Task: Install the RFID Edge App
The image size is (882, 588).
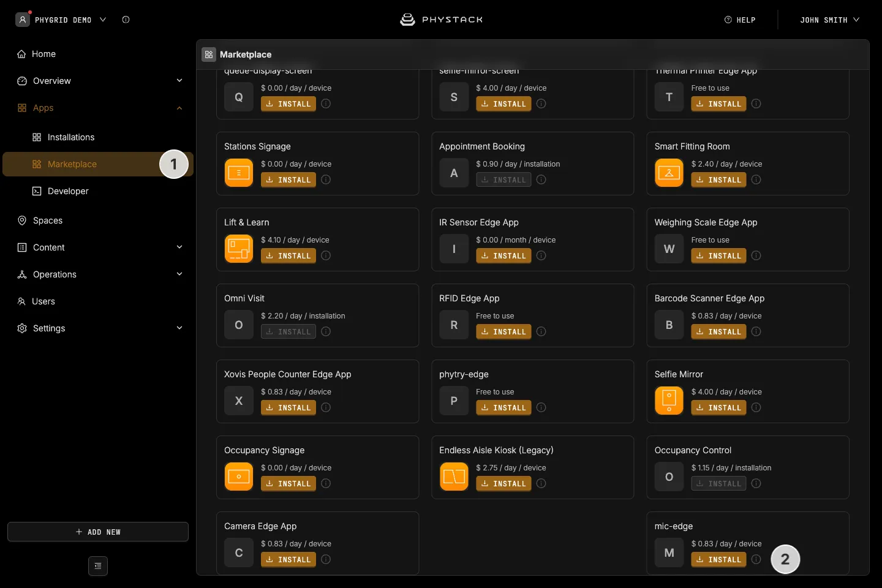Action: pyautogui.click(x=503, y=331)
